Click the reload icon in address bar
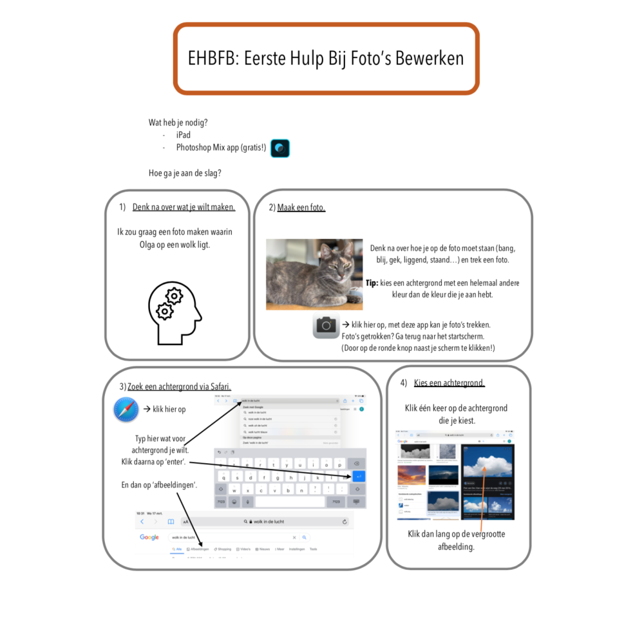Screen dimensions: 644x644 pyautogui.click(x=345, y=522)
